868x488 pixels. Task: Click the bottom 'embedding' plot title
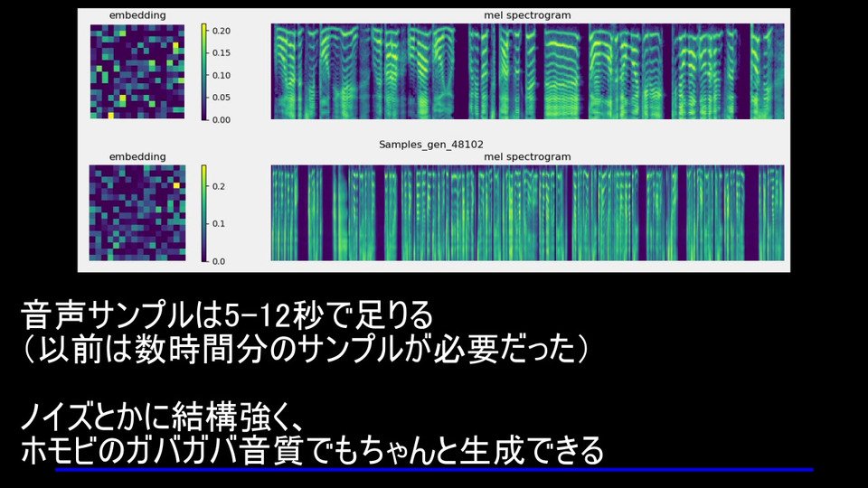click(137, 156)
